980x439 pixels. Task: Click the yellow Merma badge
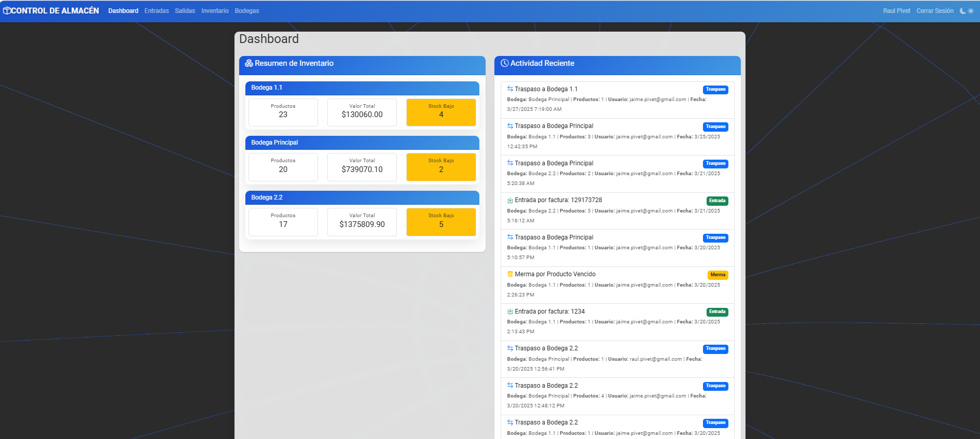pos(717,275)
